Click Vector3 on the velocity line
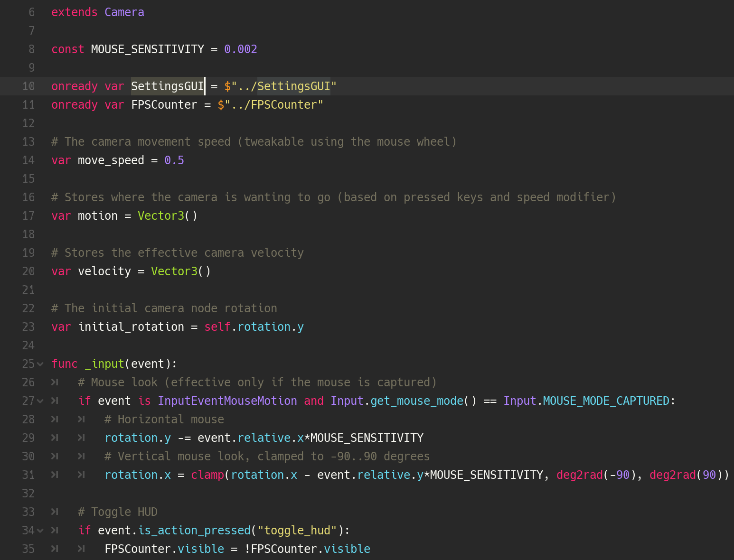This screenshot has width=734, height=560. pyautogui.click(x=174, y=271)
